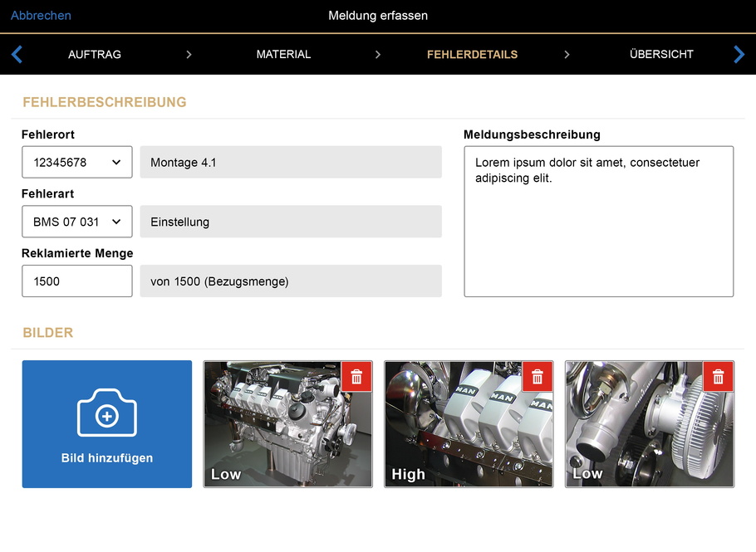Click the blue back arrow before AUFTRAG

click(x=17, y=55)
